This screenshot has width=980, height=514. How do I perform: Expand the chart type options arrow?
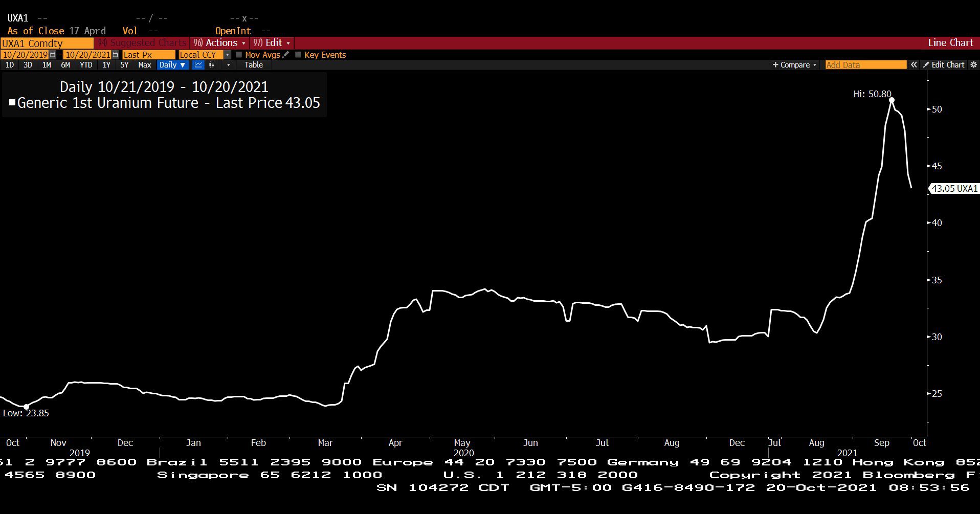pyautogui.click(x=228, y=65)
